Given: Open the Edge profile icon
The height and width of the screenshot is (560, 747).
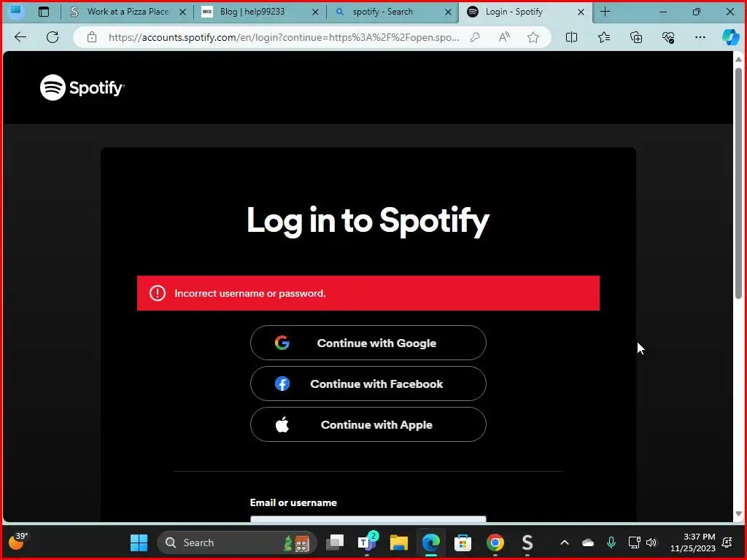Looking at the screenshot, I should click(16, 10).
